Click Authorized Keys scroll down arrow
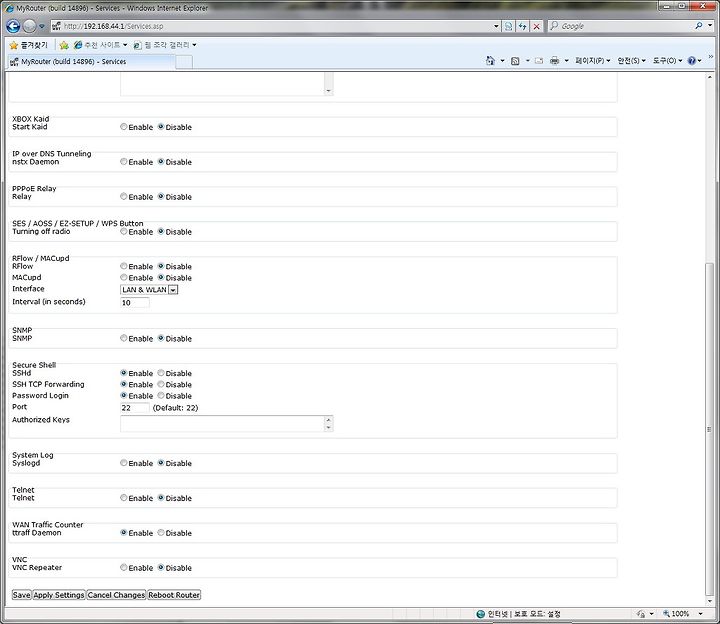Viewport: 720px width, 624px height. pos(328,428)
